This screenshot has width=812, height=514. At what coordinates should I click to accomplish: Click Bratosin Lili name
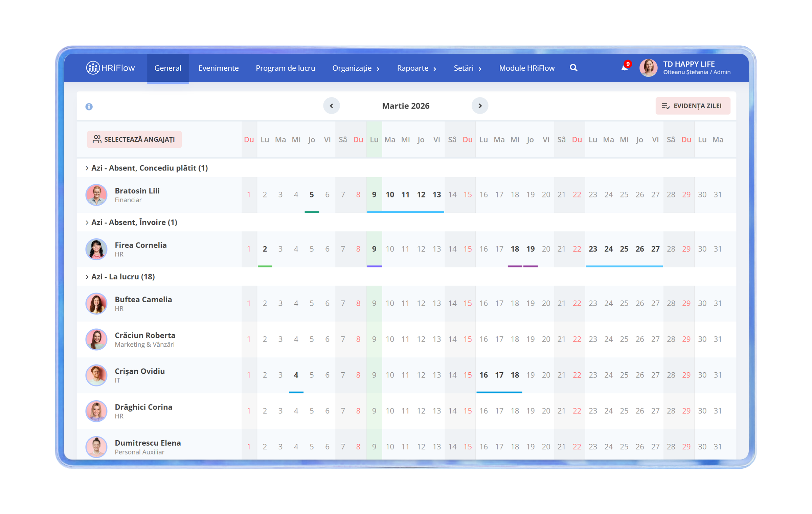click(x=137, y=191)
